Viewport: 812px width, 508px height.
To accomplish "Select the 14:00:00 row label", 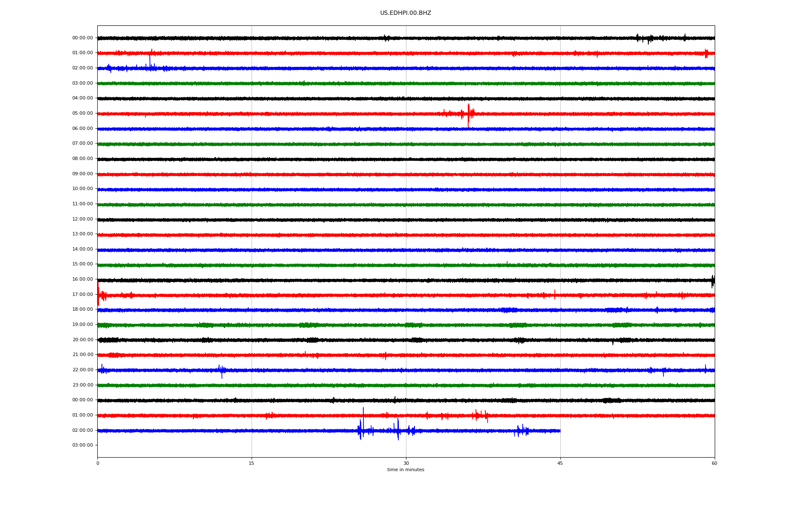I will [x=82, y=249].
